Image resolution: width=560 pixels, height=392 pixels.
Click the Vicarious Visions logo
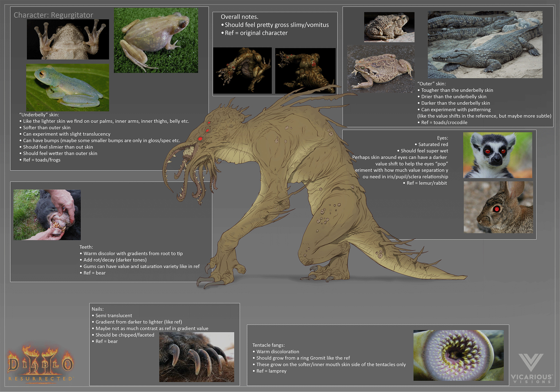click(x=531, y=368)
